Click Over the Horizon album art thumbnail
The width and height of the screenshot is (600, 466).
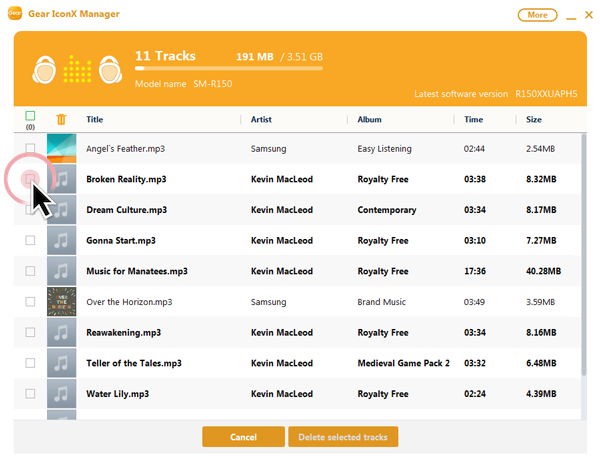(61, 302)
